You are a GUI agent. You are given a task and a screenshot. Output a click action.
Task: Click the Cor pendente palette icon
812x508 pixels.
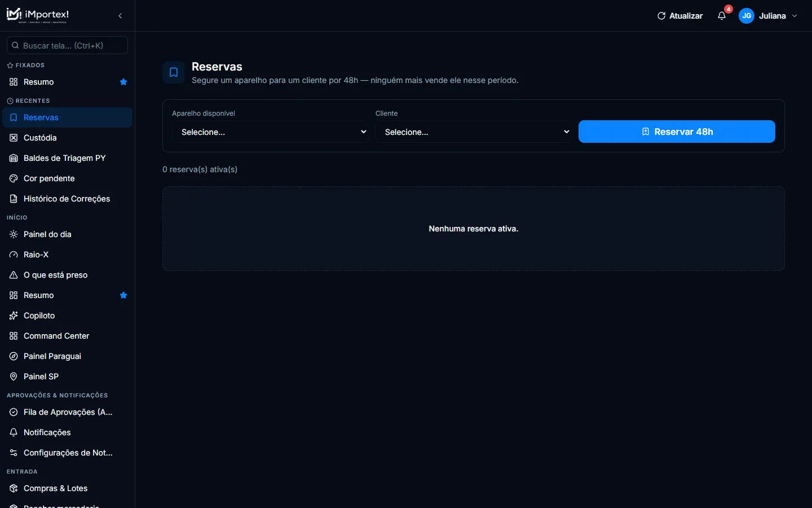(x=14, y=178)
